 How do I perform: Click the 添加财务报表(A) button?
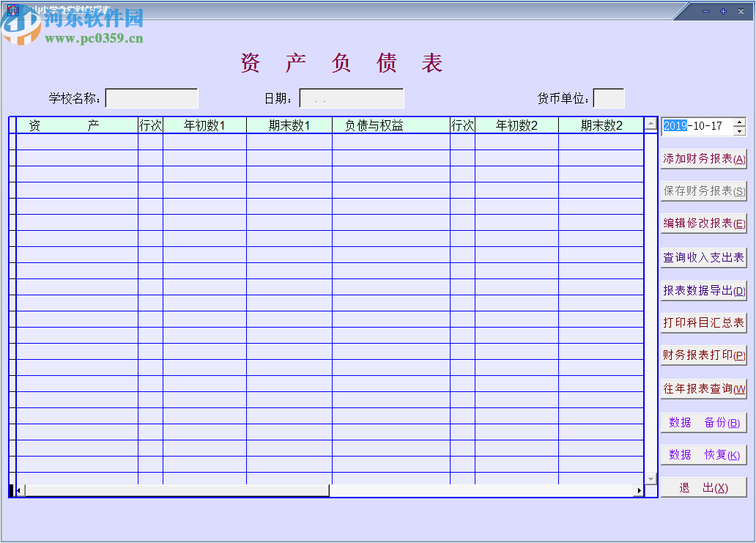[703, 158]
